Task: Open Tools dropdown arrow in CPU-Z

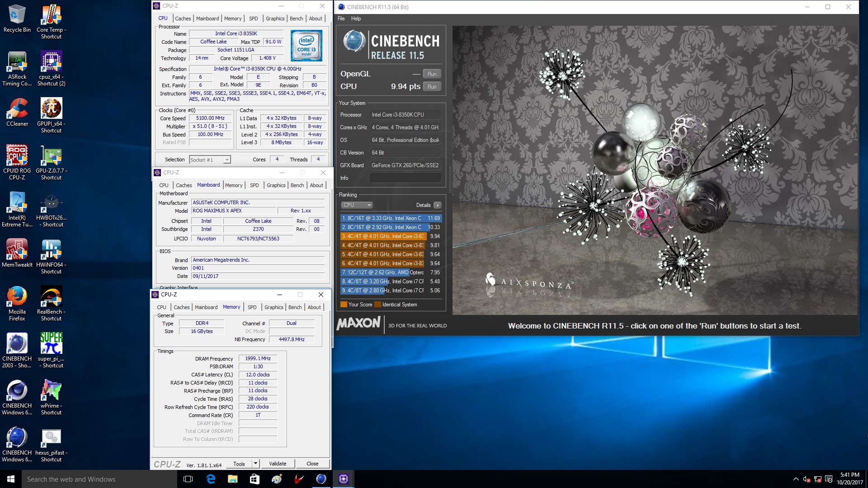Action: click(x=255, y=464)
